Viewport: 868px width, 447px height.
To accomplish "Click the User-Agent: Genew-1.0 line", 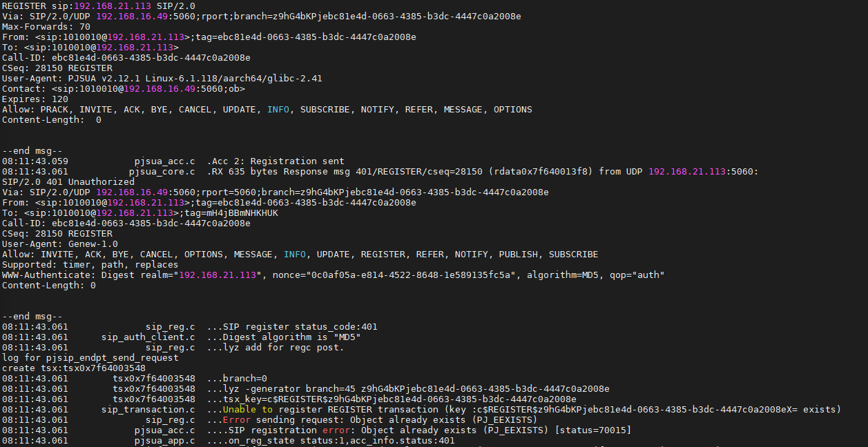I will [59, 244].
